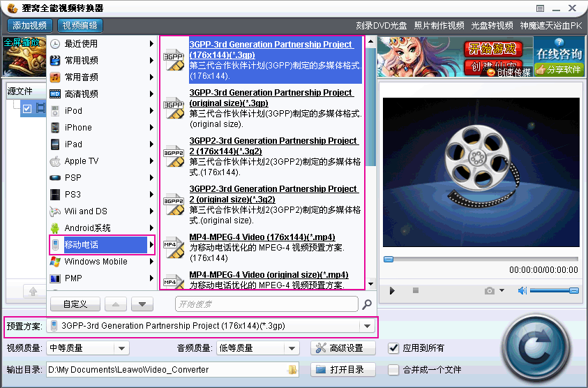Open the 音频质量 dropdown
588x388 pixels.
coord(292,348)
